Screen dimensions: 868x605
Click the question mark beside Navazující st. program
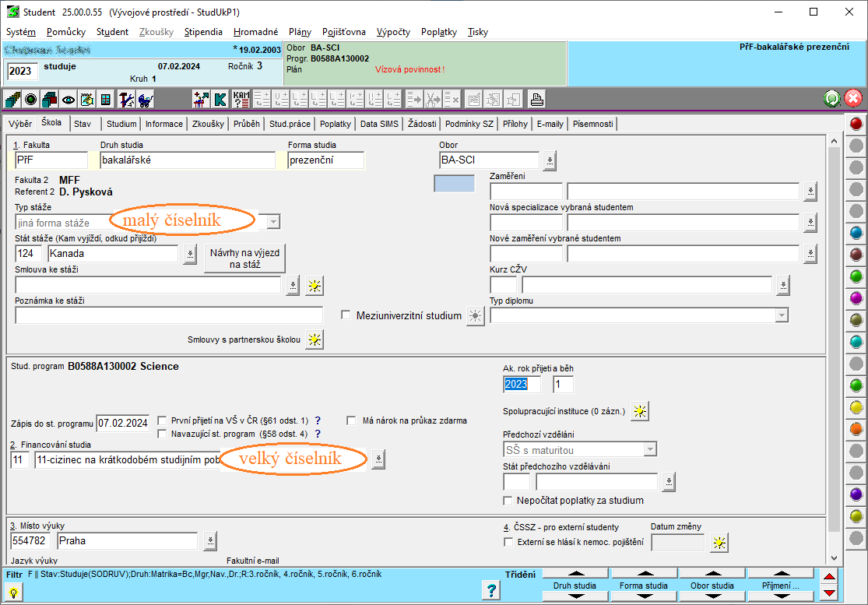[x=318, y=434]
